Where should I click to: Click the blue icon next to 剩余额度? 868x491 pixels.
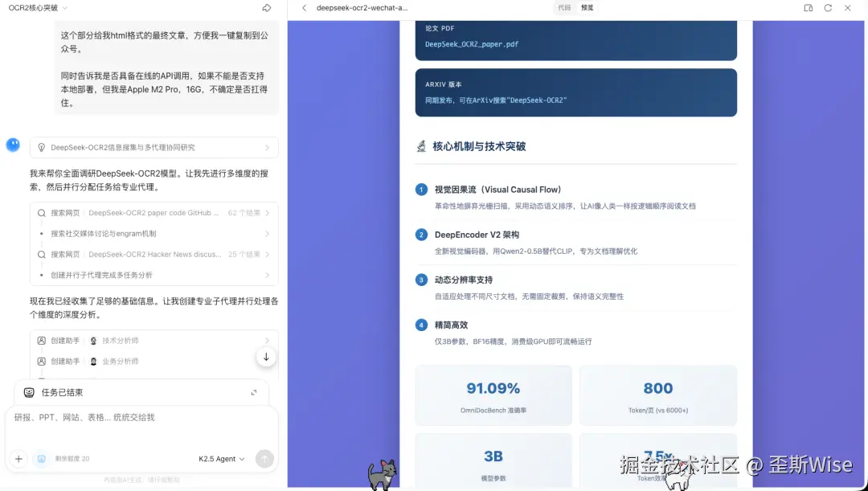click(x=42, y=459)
